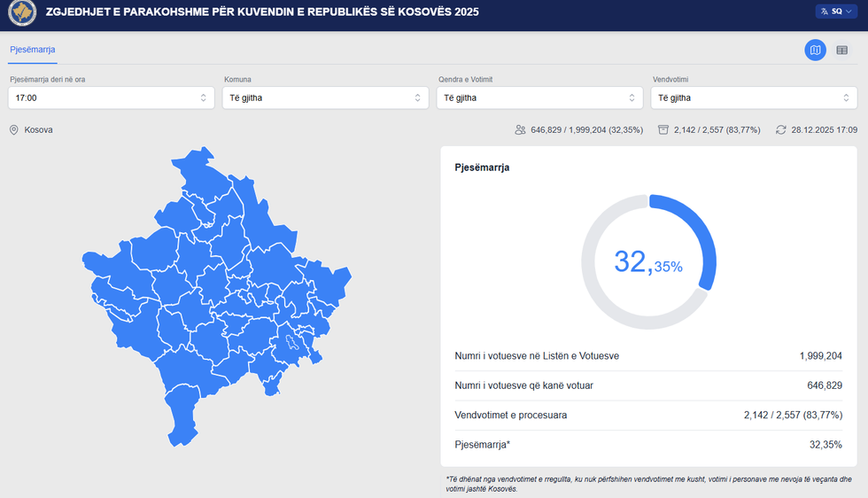Click the translate icon in language button

tap(824, 12)
